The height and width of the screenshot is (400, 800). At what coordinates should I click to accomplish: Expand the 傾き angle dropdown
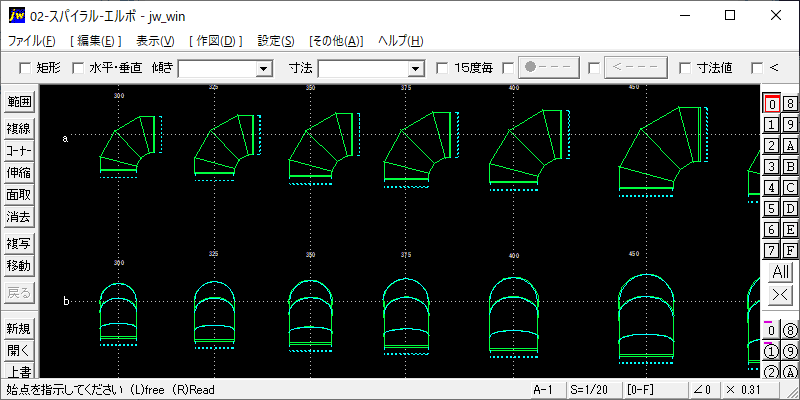point(264,68)
